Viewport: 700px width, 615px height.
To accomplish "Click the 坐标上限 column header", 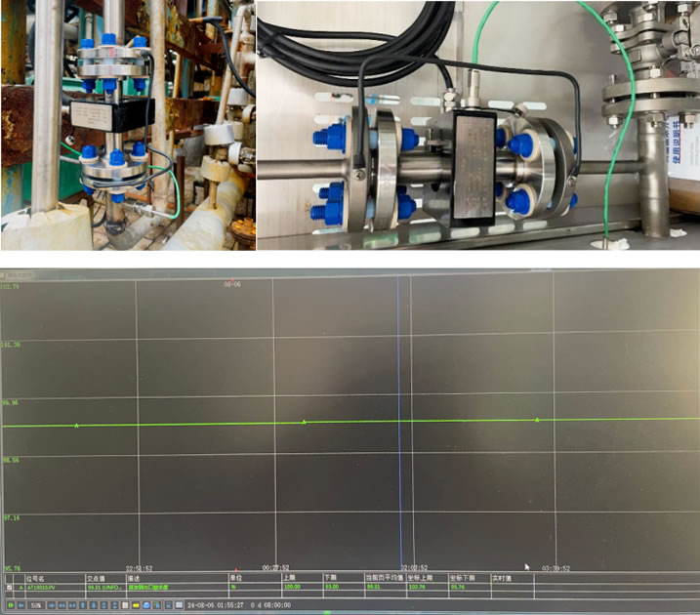I will (x=420, y=577).
